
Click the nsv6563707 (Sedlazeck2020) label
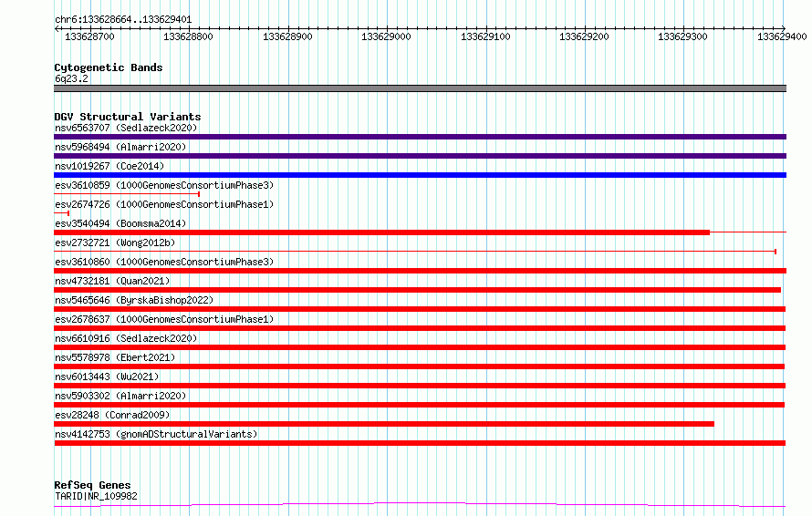pos(126,128)
